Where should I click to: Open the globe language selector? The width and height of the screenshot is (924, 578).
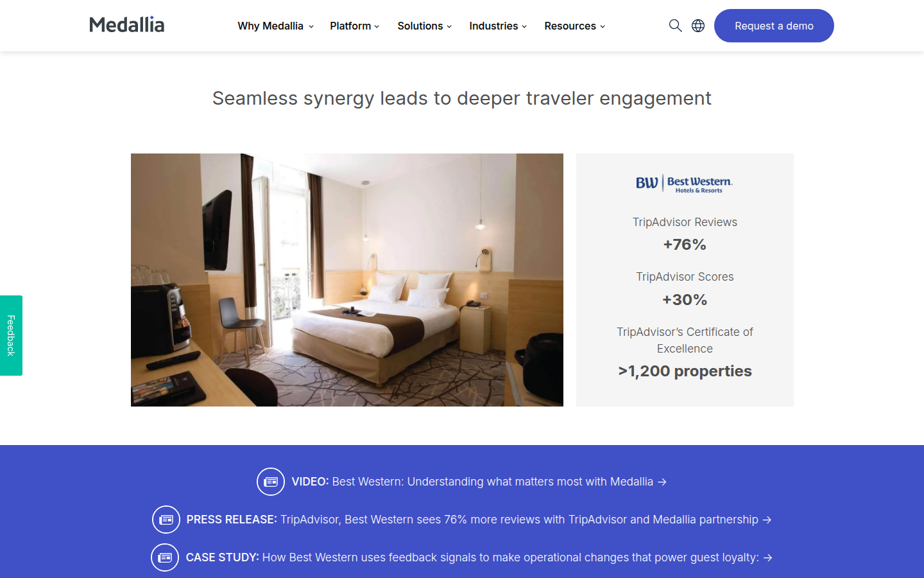tap(698, 26)
